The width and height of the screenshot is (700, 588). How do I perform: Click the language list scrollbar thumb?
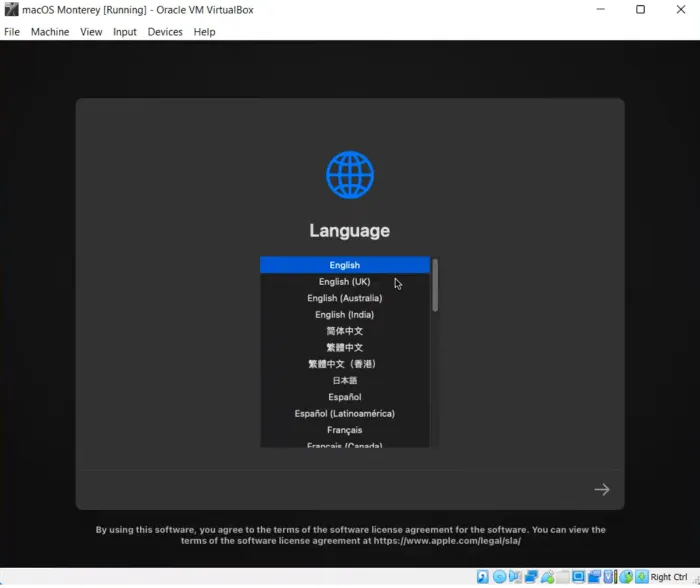pyautogui.click(x=435, y=285)
